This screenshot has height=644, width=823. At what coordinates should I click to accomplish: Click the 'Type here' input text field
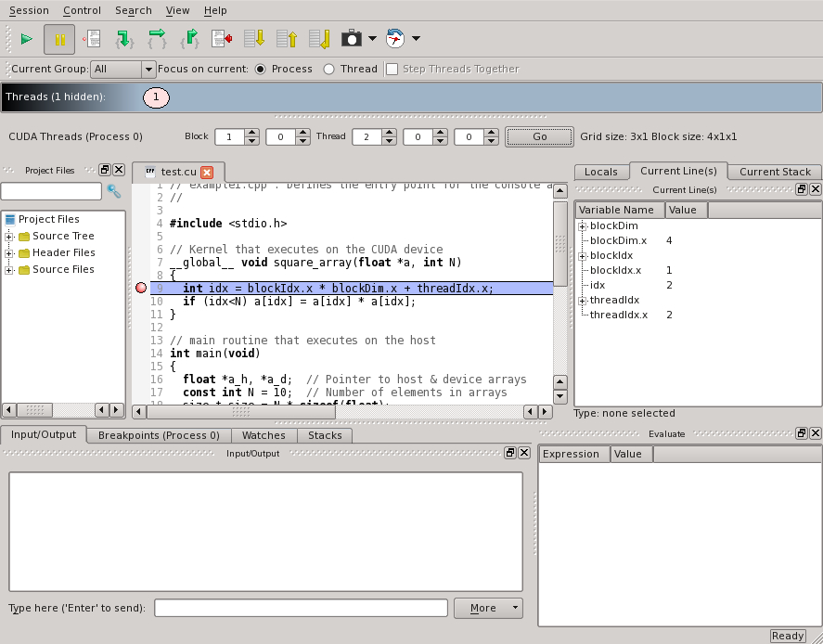301,608
